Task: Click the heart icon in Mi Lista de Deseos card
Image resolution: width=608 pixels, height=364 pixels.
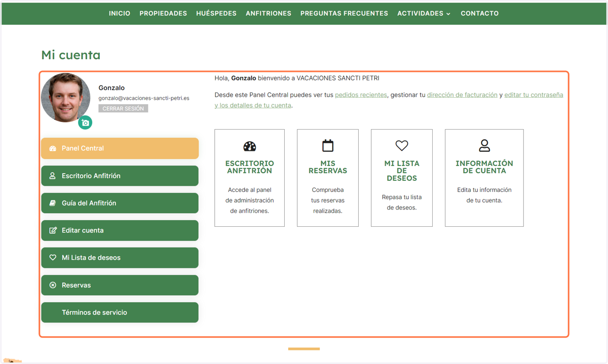Action: click(402, 146)
